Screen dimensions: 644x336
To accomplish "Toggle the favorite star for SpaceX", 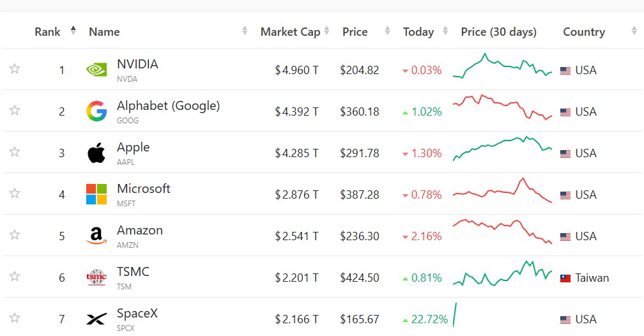I will [15, 317].
